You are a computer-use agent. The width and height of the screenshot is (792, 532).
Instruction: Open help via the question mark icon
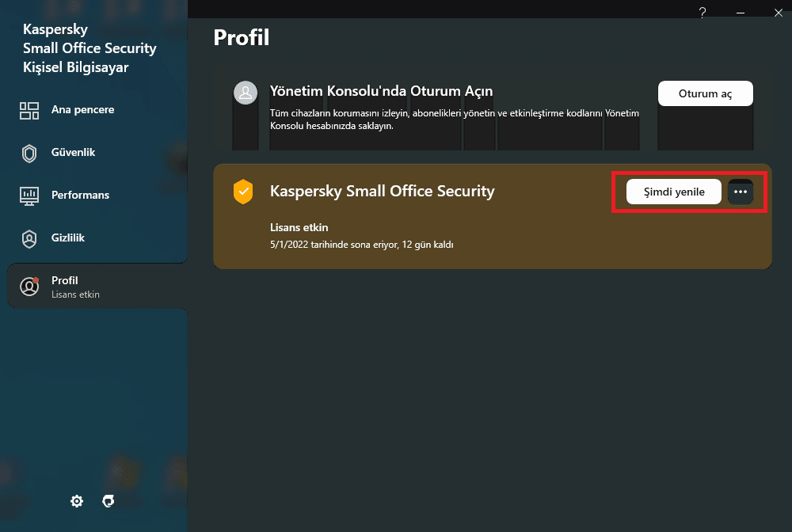point(702,12)
